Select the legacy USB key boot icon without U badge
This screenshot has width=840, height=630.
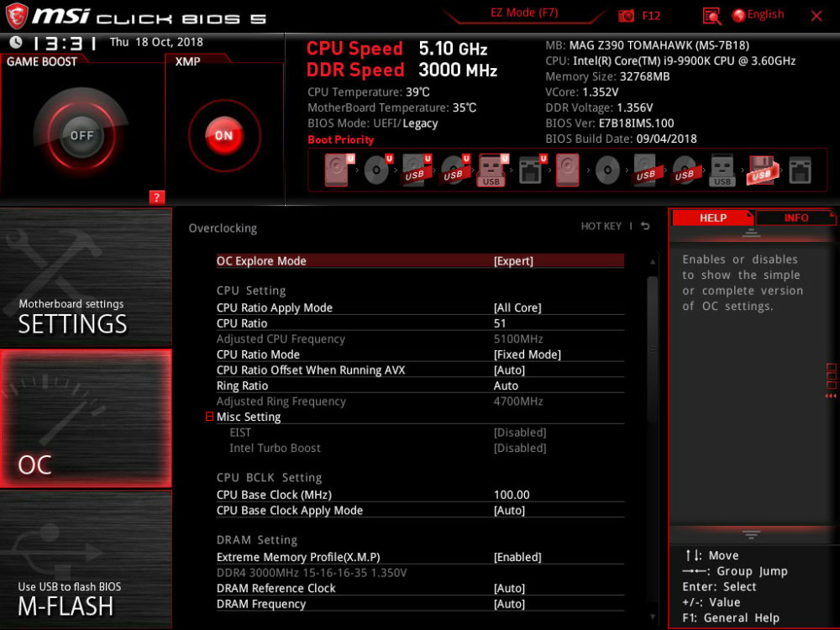(722, 171)
